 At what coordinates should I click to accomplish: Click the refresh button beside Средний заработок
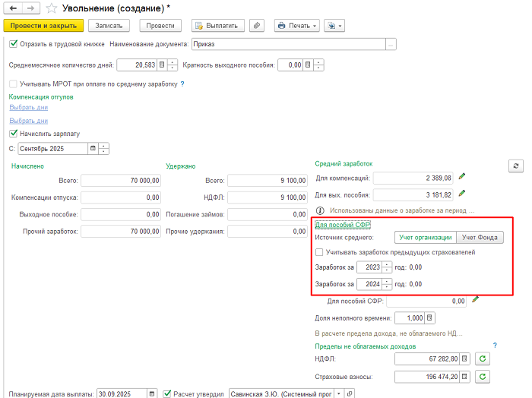(x=516, y=166)
